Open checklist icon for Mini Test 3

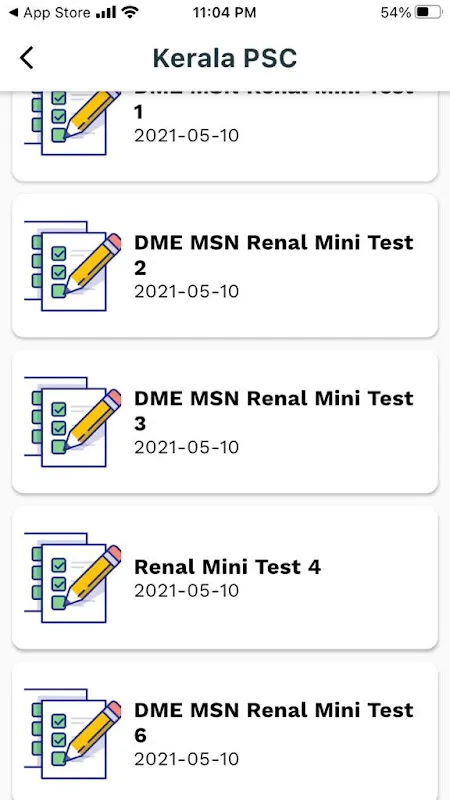coord(73,422)
